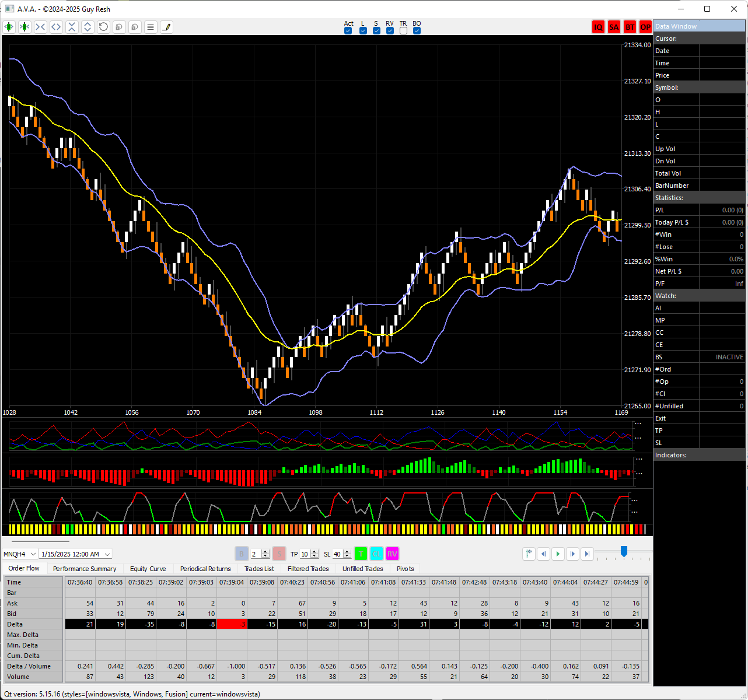Image resolution: width=748 pixels, height=700 pixels.
Task: Open the 1/15/2025 date dropdown
Action: coord(75,554)
